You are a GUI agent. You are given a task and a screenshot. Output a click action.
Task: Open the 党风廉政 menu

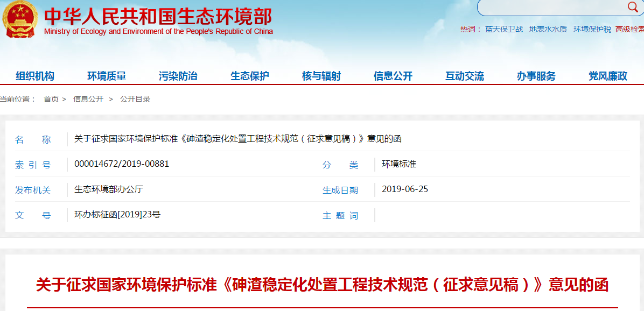pos(608,76)
